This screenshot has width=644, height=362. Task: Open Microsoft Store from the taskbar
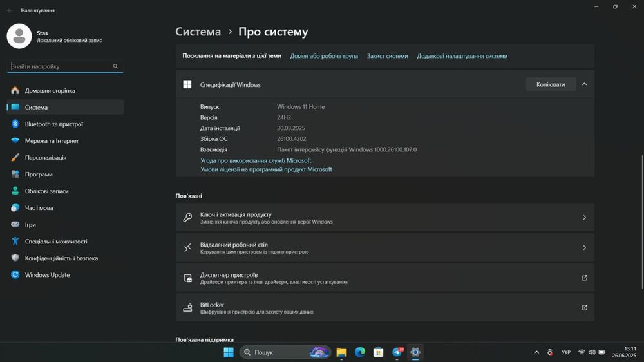(x=378, y=352)
